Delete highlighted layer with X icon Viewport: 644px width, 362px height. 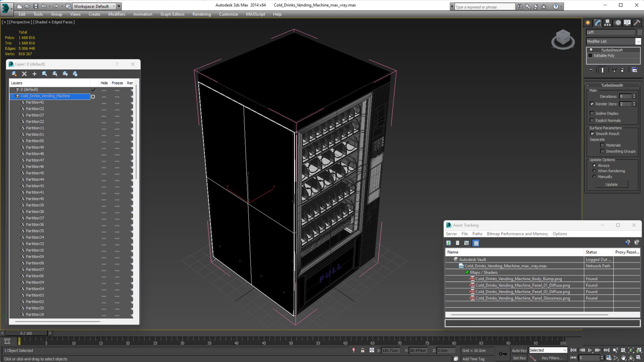[24, 74]
